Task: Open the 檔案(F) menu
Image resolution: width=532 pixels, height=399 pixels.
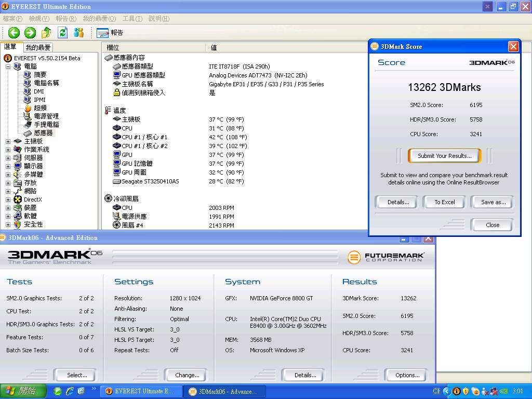Action: (12, 19)
